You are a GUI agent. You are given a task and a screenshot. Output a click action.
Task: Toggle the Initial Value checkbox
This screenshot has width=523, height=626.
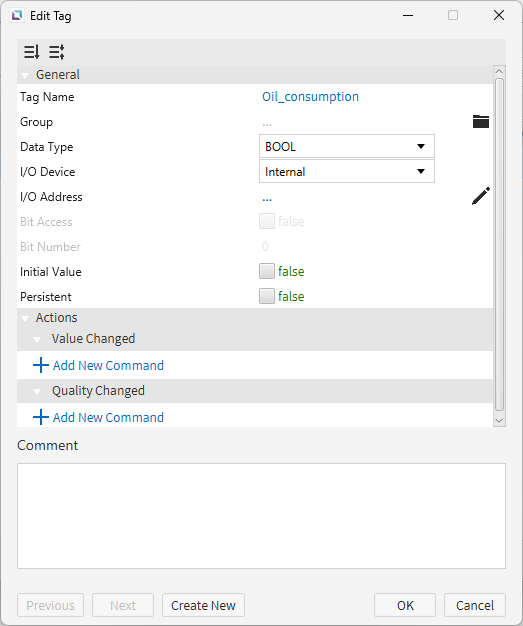(267, 271)
